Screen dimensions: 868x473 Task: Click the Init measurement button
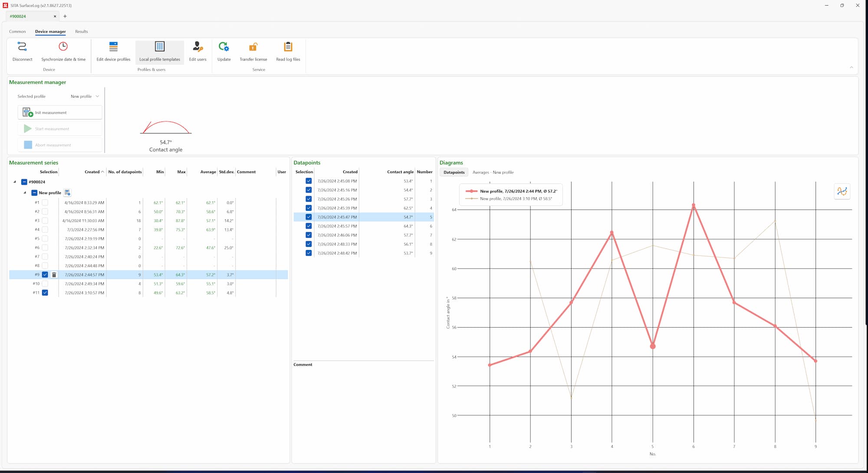tap(60, 112)
